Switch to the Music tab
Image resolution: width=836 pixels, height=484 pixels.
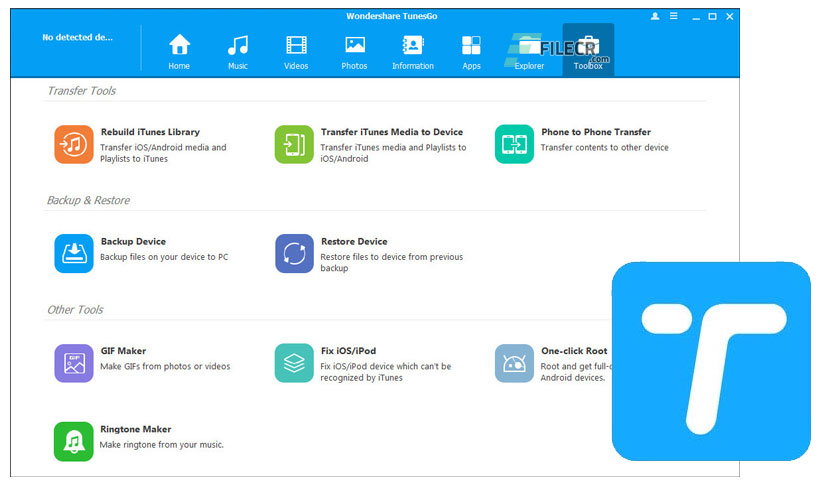pyautogui.click(x=238, y=51)
